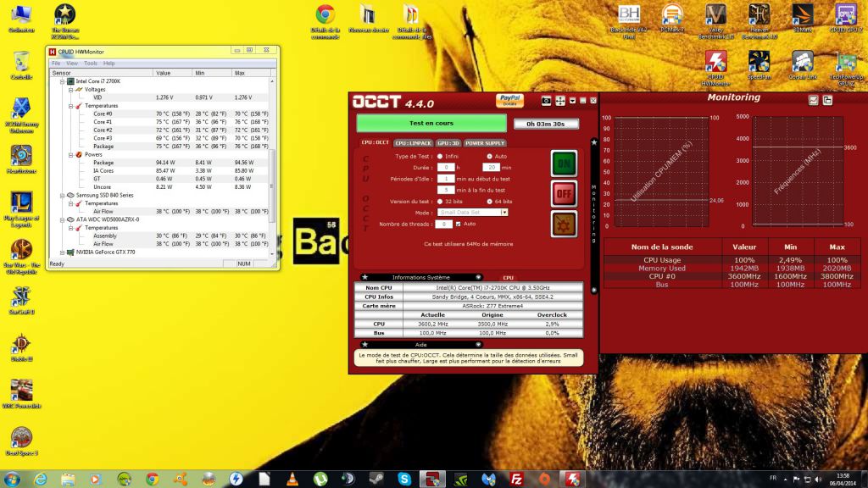The width and height of the screenshot is (868, 488).
Task: Open OCCT settings gear button
Action: 564,224
